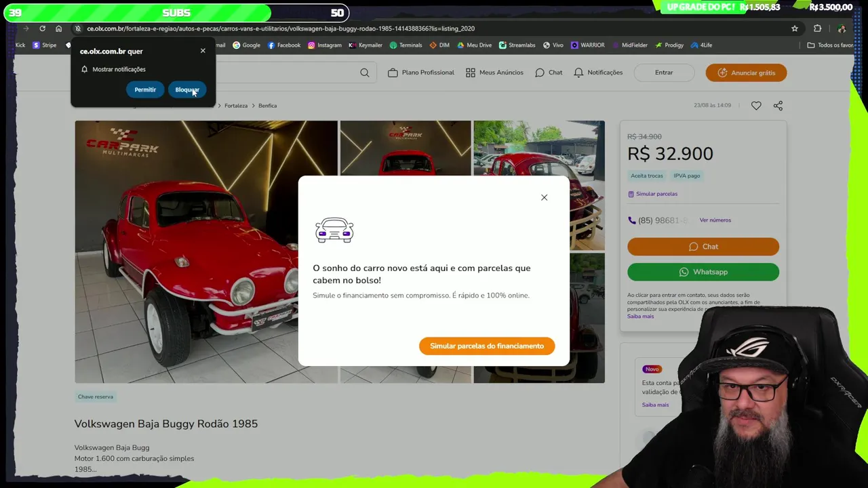
Task: Open the Instagram bookmark
Action: pyautogui.click(x=325, y=45)
